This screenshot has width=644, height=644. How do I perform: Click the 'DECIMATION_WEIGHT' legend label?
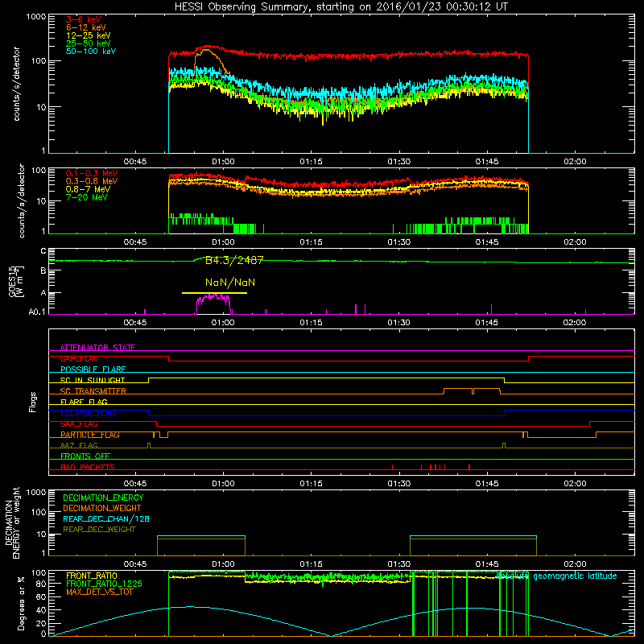(102, 508)
